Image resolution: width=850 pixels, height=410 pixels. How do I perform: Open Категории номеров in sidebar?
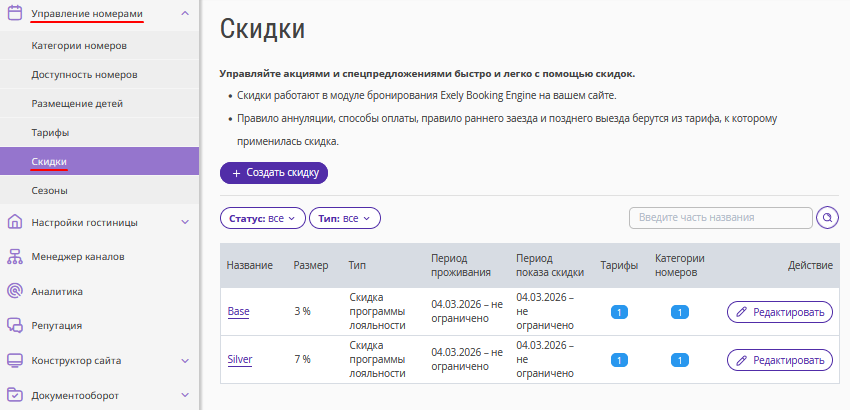click(x=77, y=46)
